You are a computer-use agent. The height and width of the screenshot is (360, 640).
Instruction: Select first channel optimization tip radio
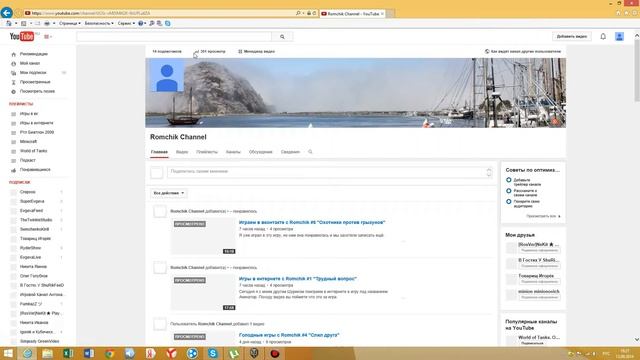click(509, 180)
